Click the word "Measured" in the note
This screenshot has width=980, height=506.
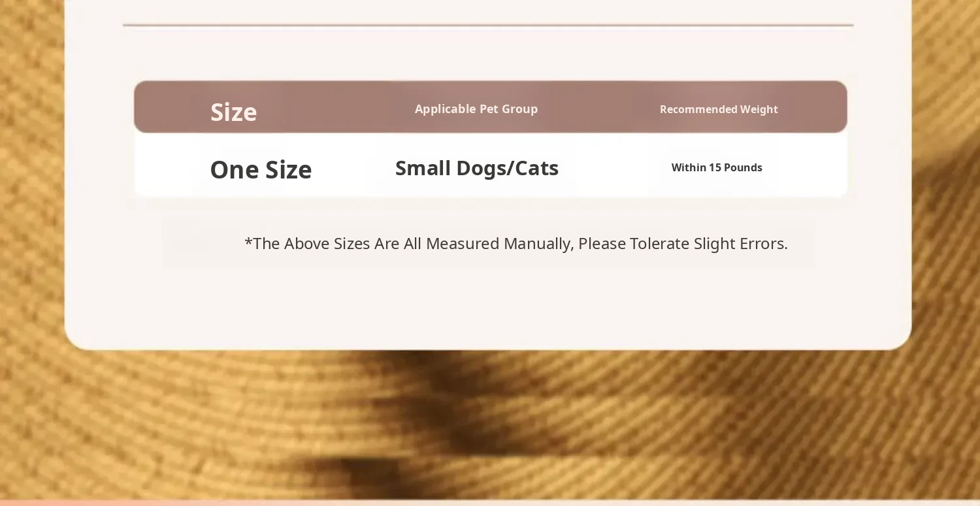click(x=463, y=243)
